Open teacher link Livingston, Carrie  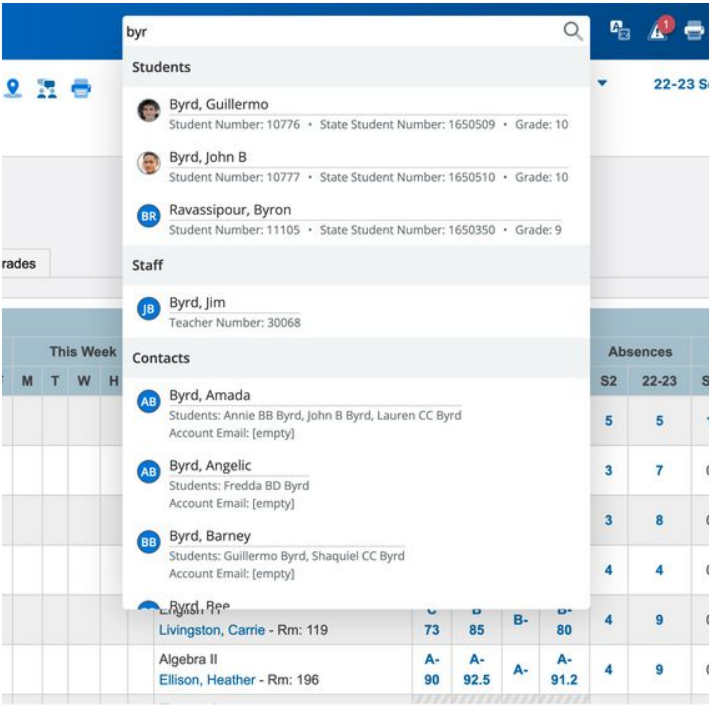pos(212,630)
